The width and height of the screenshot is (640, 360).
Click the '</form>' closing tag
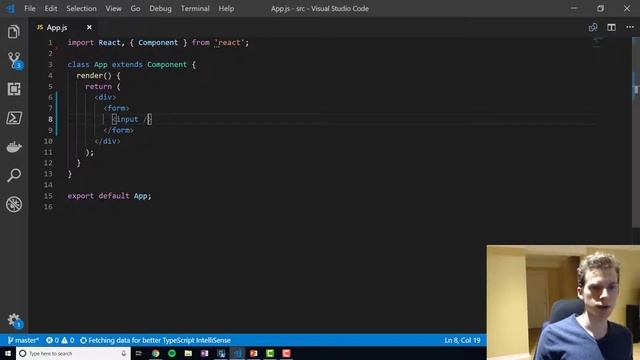[118, 130]
